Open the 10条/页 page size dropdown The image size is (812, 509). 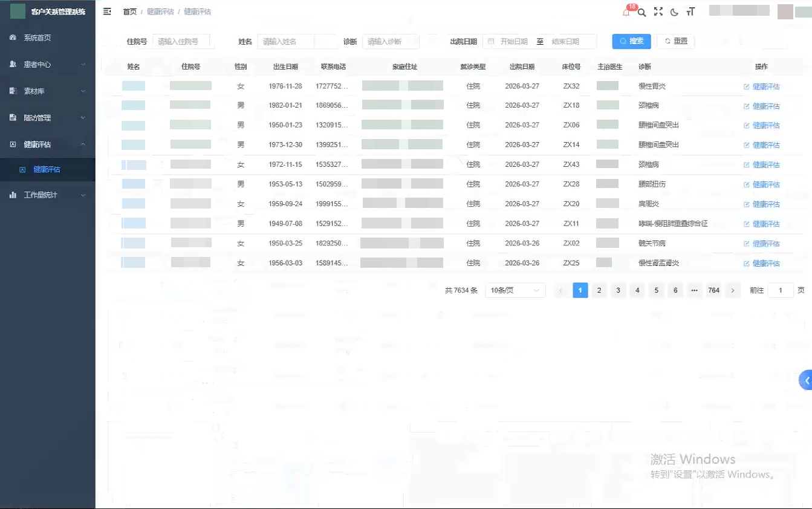click(515, 291)
